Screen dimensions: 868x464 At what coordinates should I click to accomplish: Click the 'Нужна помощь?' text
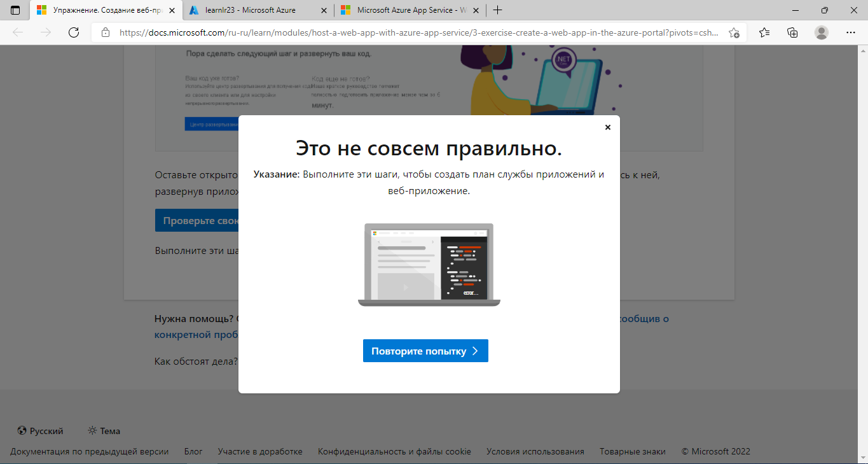coord(194,319)
